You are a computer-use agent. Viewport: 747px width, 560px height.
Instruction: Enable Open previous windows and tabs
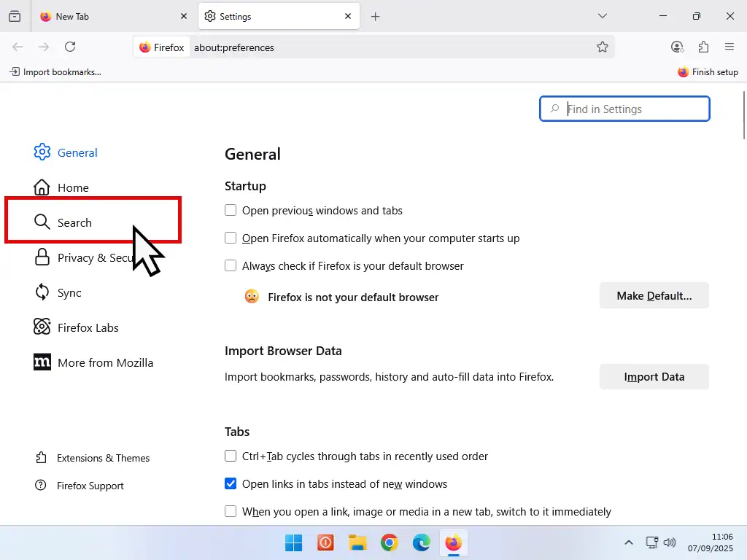click(231, 211)
